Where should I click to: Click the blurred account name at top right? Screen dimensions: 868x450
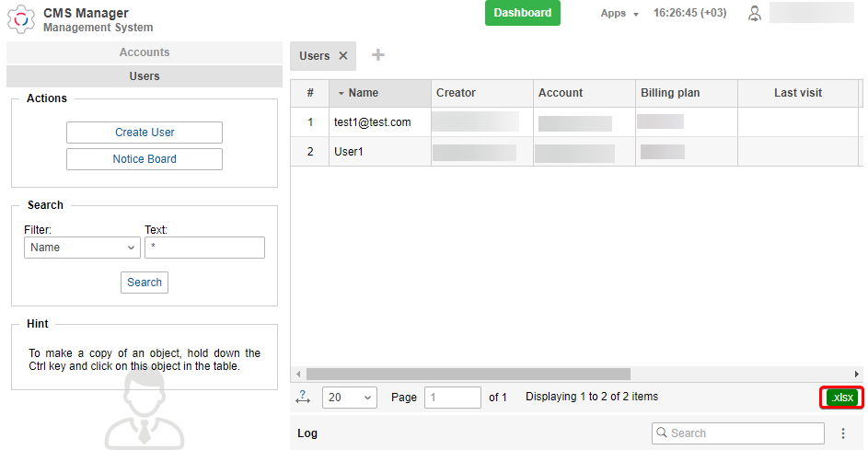pyautogui.click(x=812, y=13)
